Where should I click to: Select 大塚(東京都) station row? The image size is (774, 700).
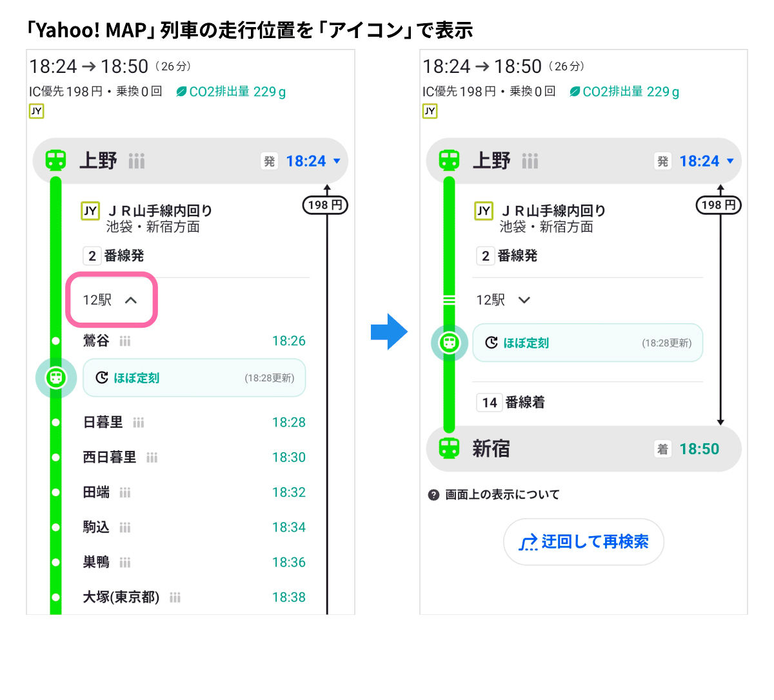click(194, 597)
